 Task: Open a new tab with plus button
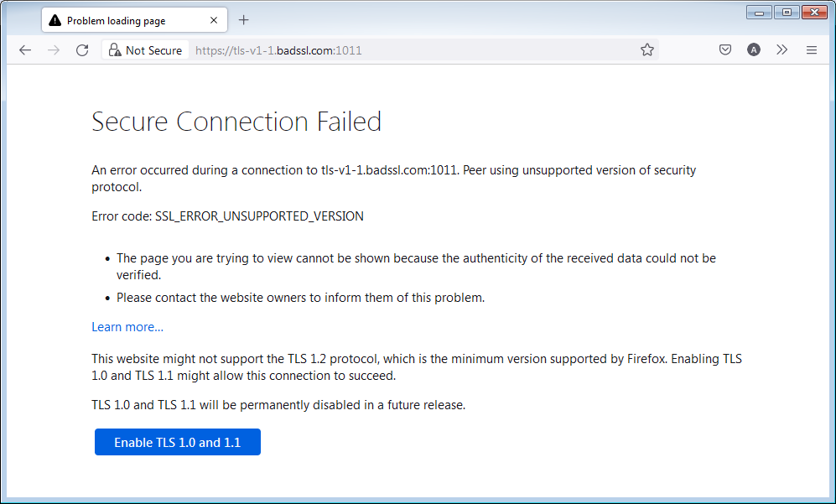point(244,20)
